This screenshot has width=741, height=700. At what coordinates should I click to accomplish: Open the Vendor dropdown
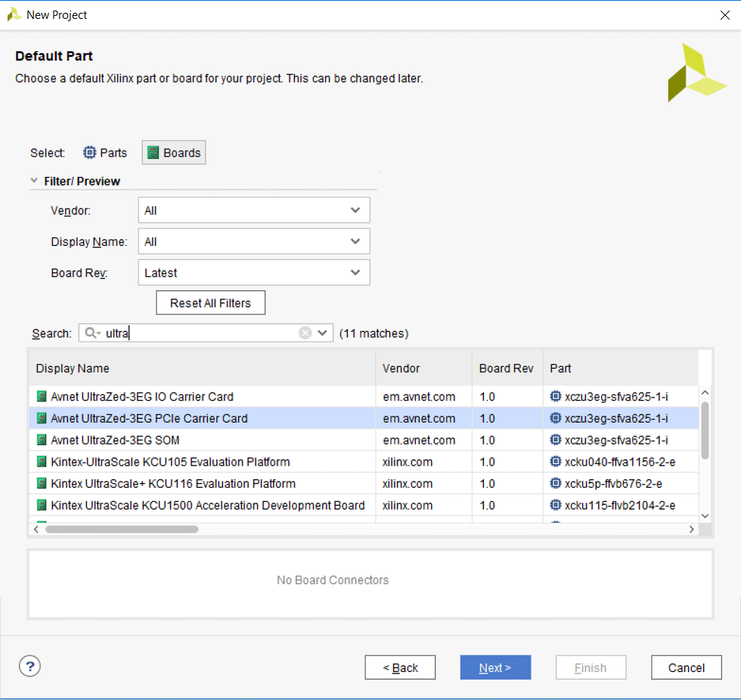(x=356, y=209)
